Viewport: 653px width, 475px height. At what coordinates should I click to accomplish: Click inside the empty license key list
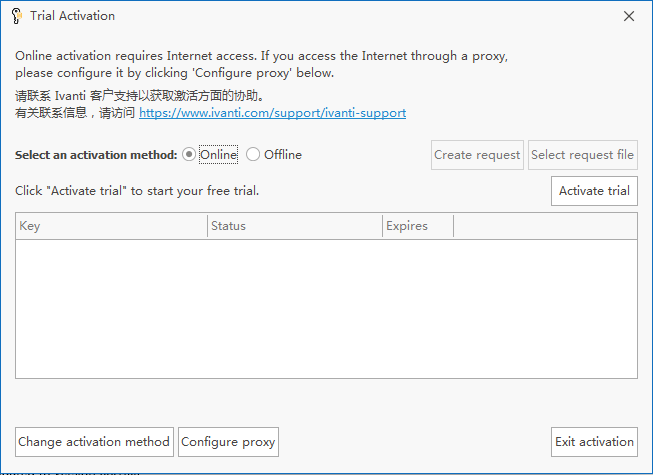(326, 309)
